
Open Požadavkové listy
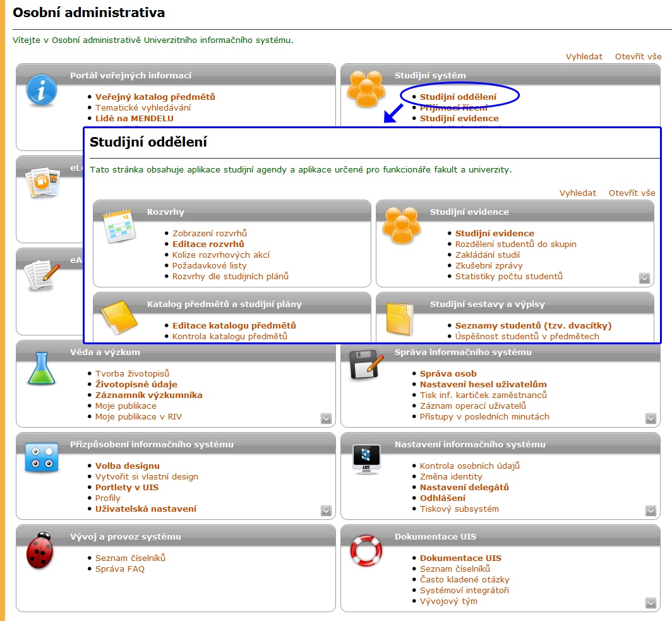(x=210, y=266)
